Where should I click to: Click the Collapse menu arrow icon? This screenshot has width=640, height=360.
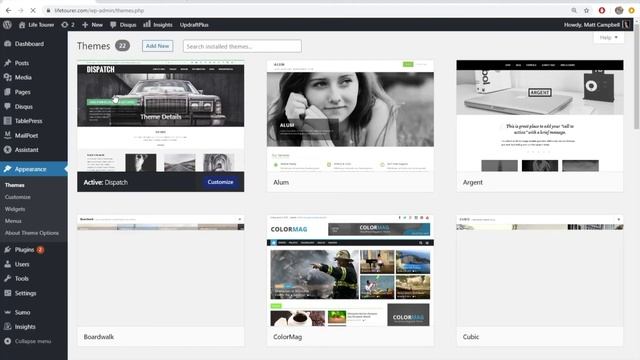(x=7, y=341)
